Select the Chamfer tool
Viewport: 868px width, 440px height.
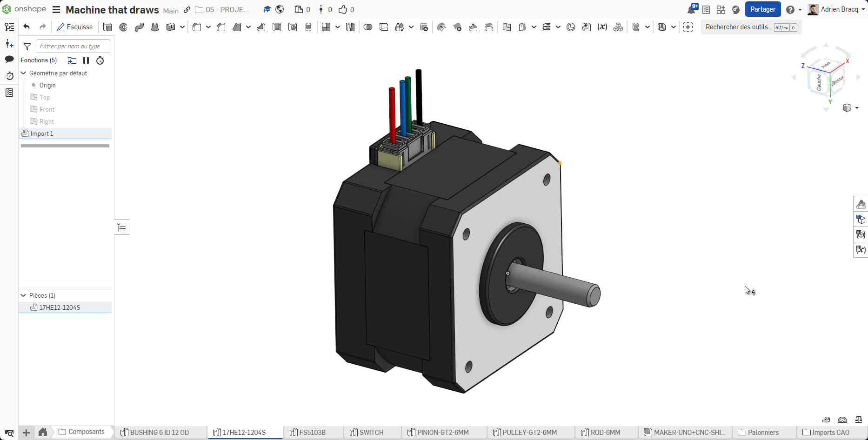(221, 27)
